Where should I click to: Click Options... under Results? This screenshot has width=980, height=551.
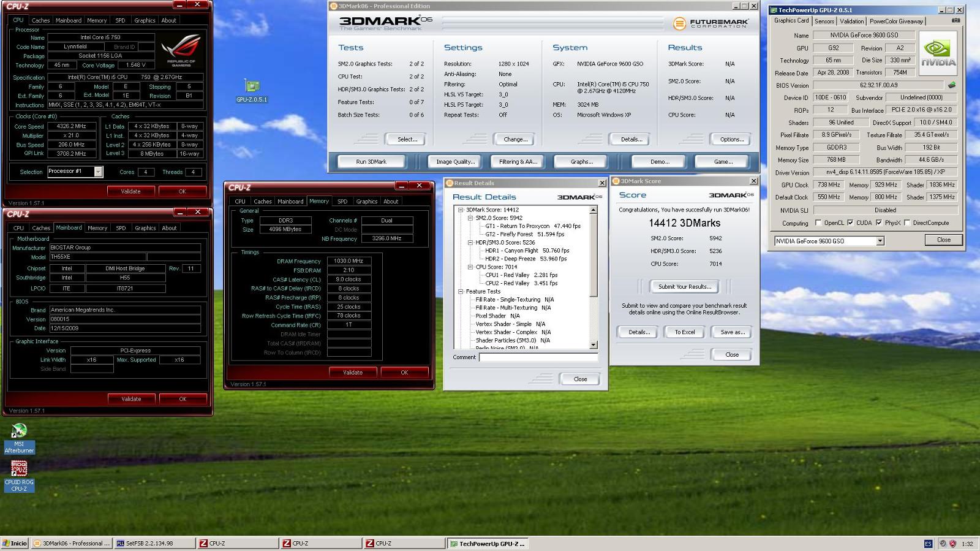732,139
